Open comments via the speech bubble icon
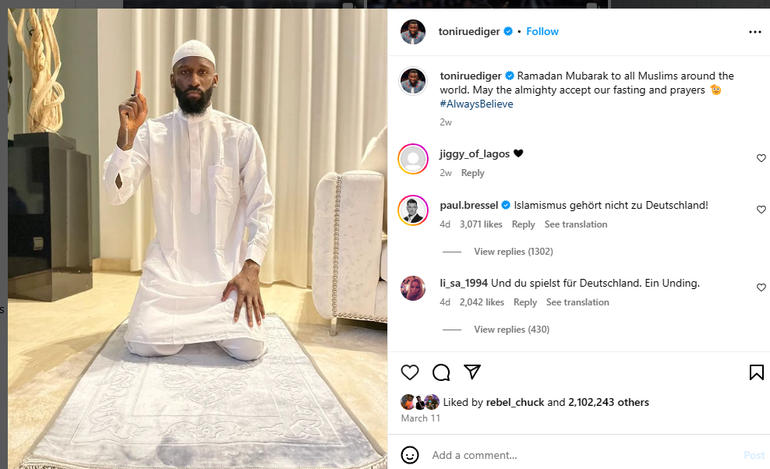The width and height of the screenshot is (770, 469). point(441,372)
